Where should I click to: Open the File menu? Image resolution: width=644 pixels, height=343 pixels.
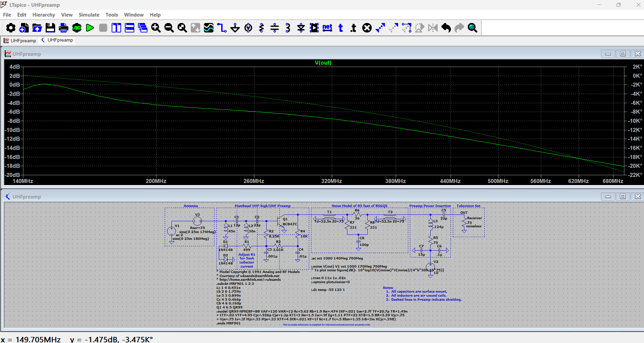[7, 15]
